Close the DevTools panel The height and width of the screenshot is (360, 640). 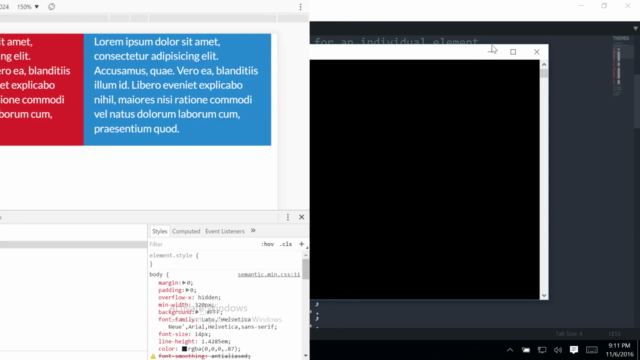tap(302, 217)
